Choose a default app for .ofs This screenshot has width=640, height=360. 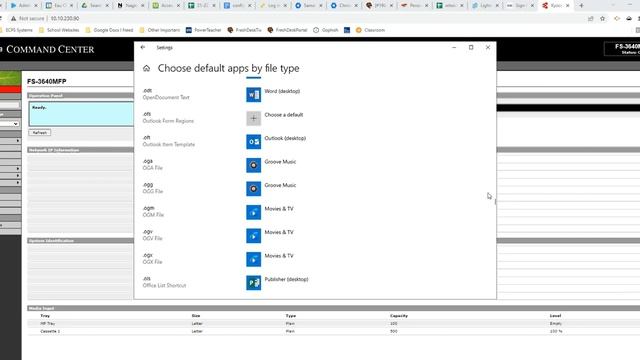point(275,118)
